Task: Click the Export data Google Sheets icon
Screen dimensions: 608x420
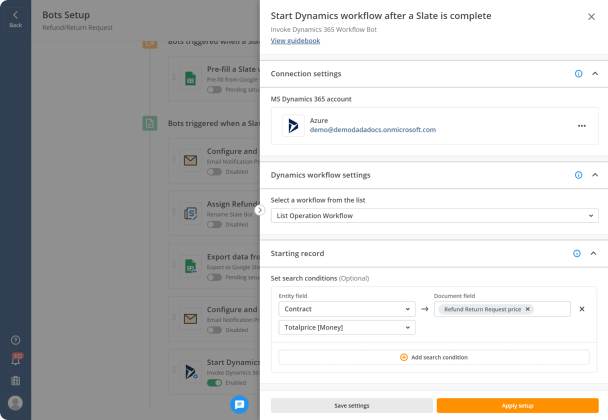Action: [x=190, y=266]
